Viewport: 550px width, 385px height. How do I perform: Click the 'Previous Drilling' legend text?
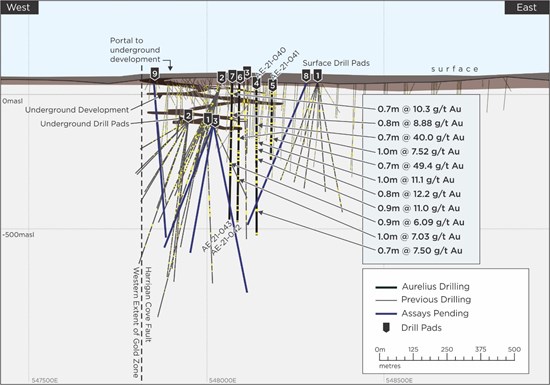(x=436, y=300)
